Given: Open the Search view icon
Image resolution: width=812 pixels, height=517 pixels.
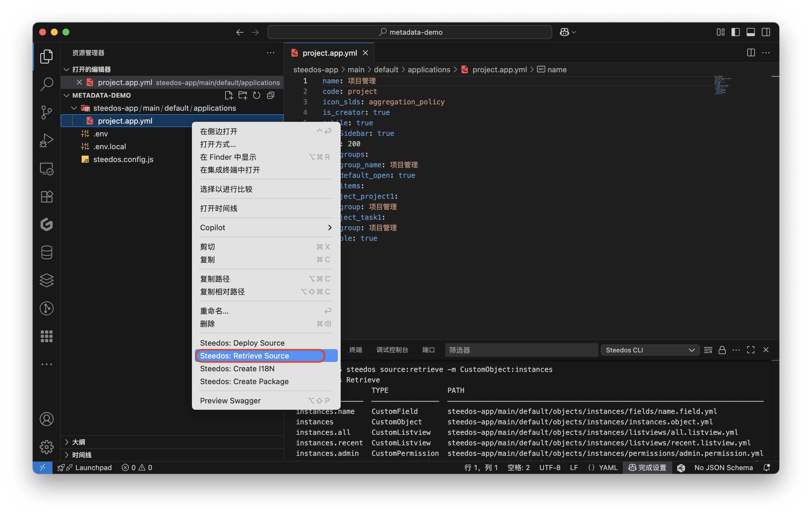Looking at the screenshot, I should pyautogui.click(x=47, y=84).
